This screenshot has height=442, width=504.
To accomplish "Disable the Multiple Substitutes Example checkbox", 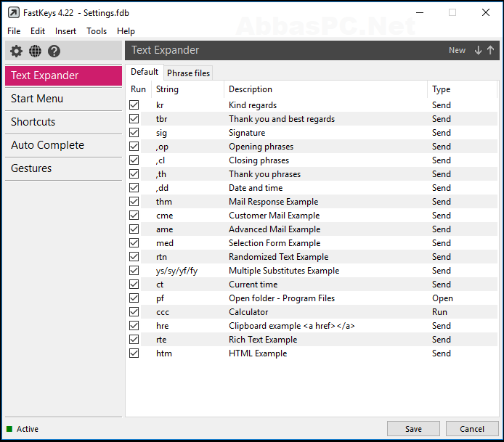I will click(x=134, y=271).
